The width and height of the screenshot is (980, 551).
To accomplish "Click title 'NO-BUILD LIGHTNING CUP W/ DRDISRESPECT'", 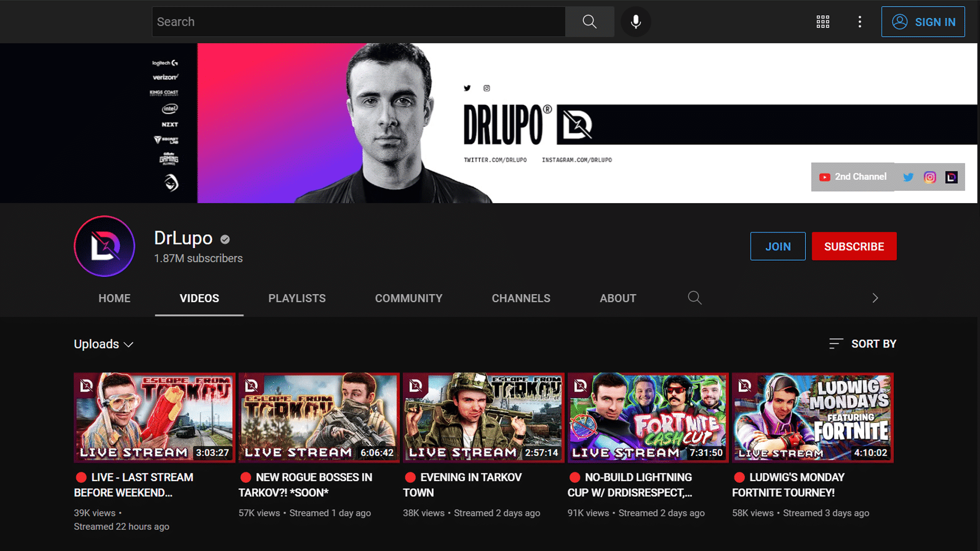I will (x=630, y=485).
